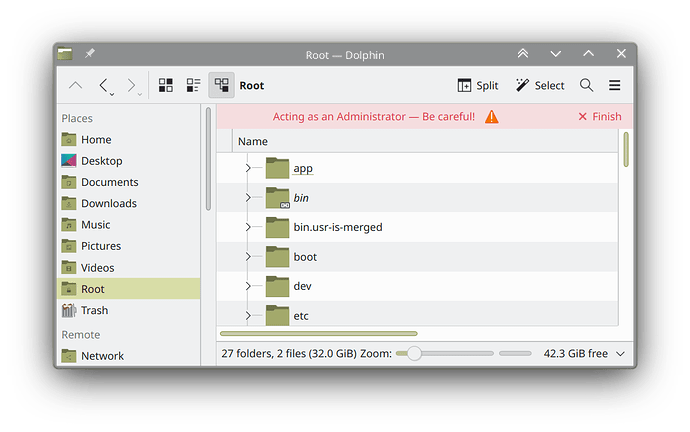Click the '27 folders, 2 files' status text
The width and height of the screenshot is (690, 432).
point(289,354)
